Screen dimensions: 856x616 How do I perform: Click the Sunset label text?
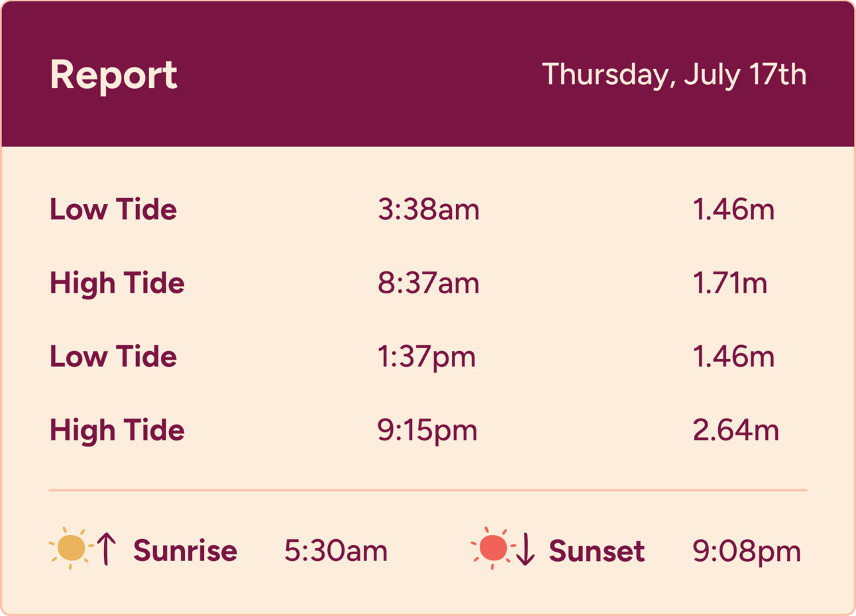tap(597, 550)
